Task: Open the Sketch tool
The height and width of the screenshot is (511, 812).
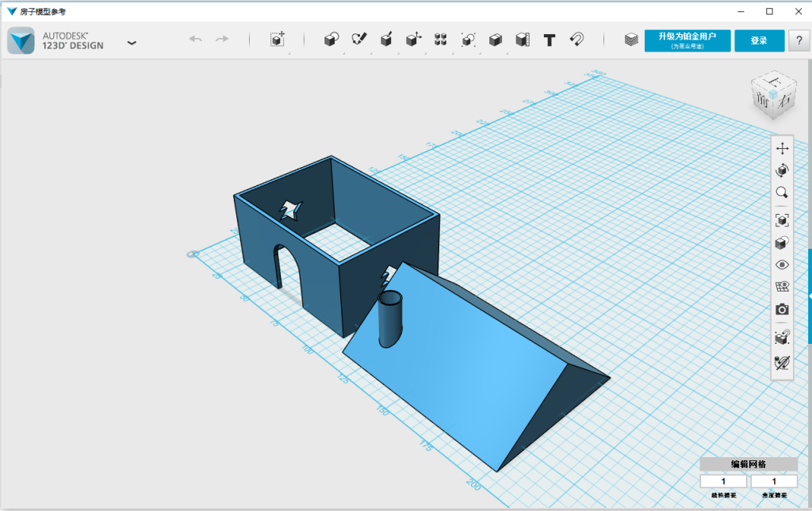Action: [359, 40]
